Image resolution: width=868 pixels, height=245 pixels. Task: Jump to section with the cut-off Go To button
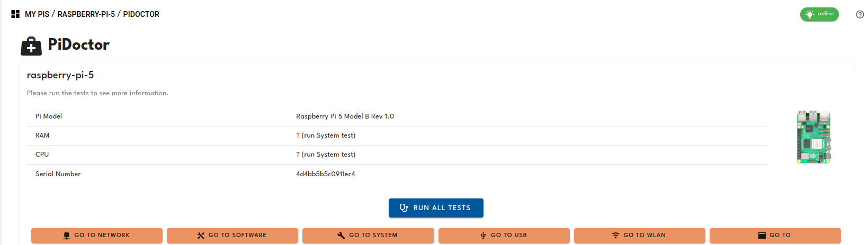[x=775, y=235]
